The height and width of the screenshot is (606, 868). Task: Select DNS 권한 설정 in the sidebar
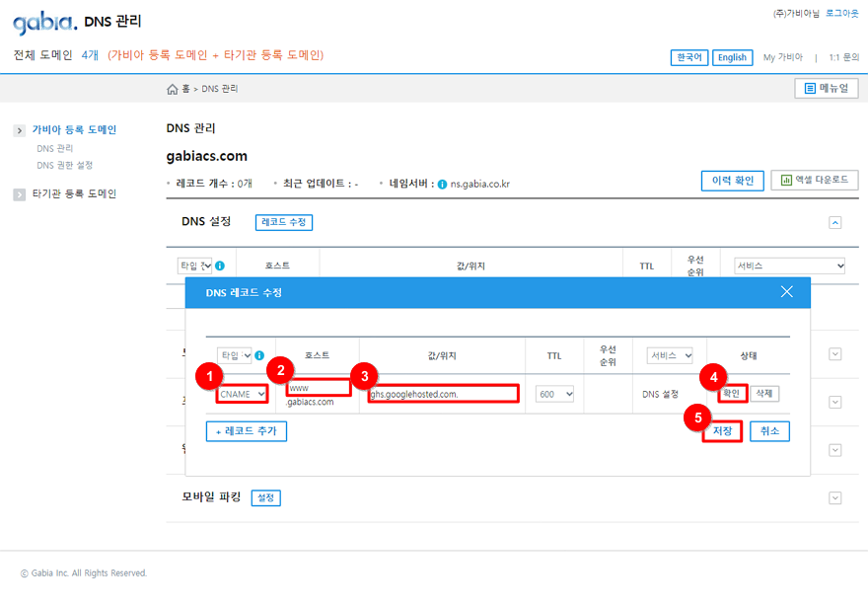point(65,165)
